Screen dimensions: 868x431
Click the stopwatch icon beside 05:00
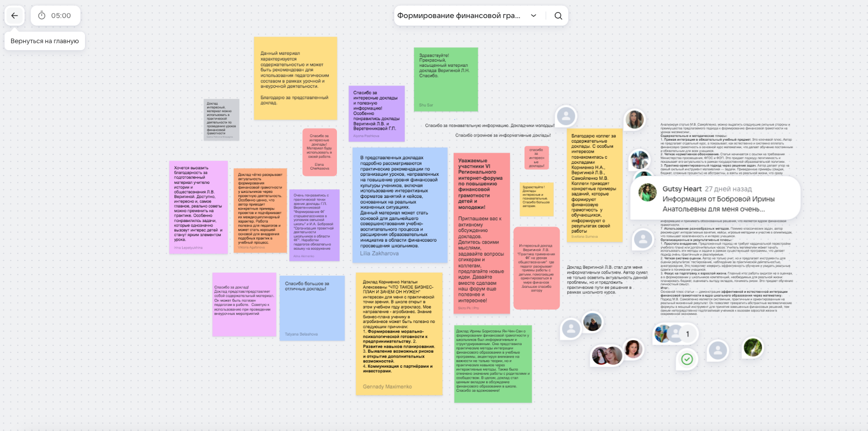[x=42, y=16]
